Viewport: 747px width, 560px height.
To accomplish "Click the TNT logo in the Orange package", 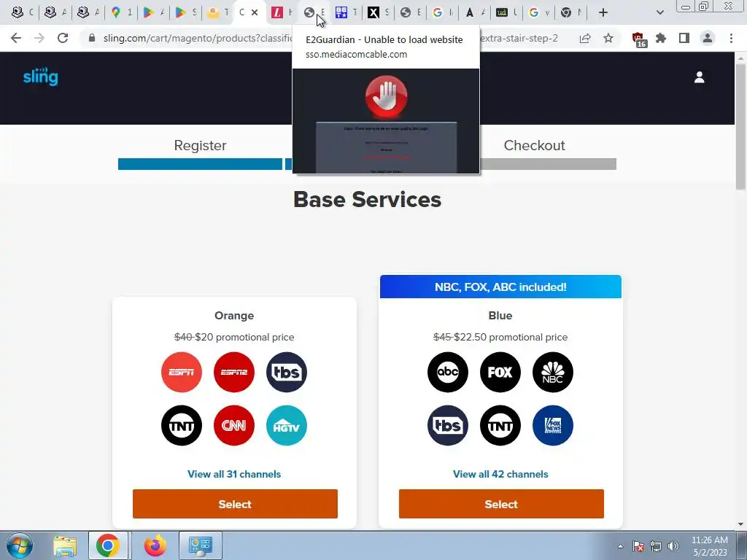I will (x=182, y=425).
